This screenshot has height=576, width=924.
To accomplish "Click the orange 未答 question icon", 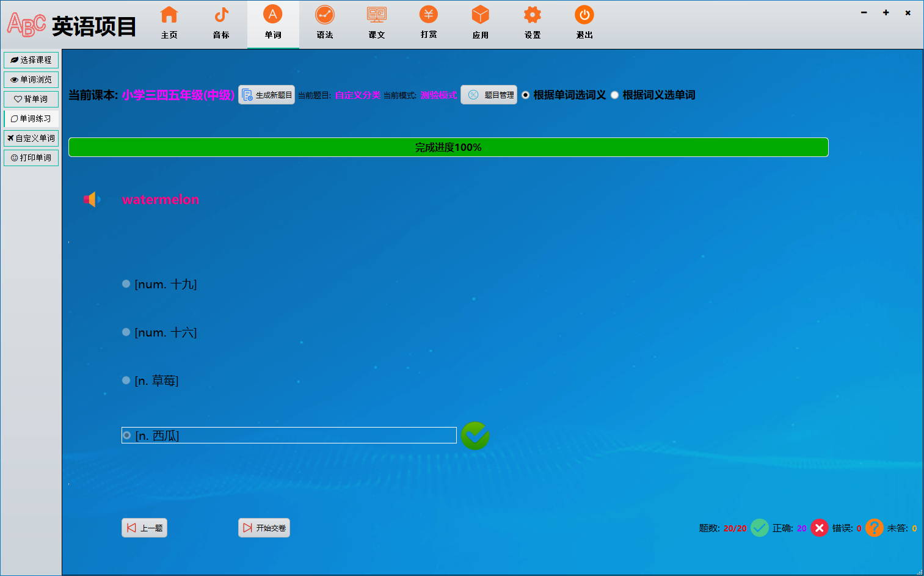I will pos(875,528).
